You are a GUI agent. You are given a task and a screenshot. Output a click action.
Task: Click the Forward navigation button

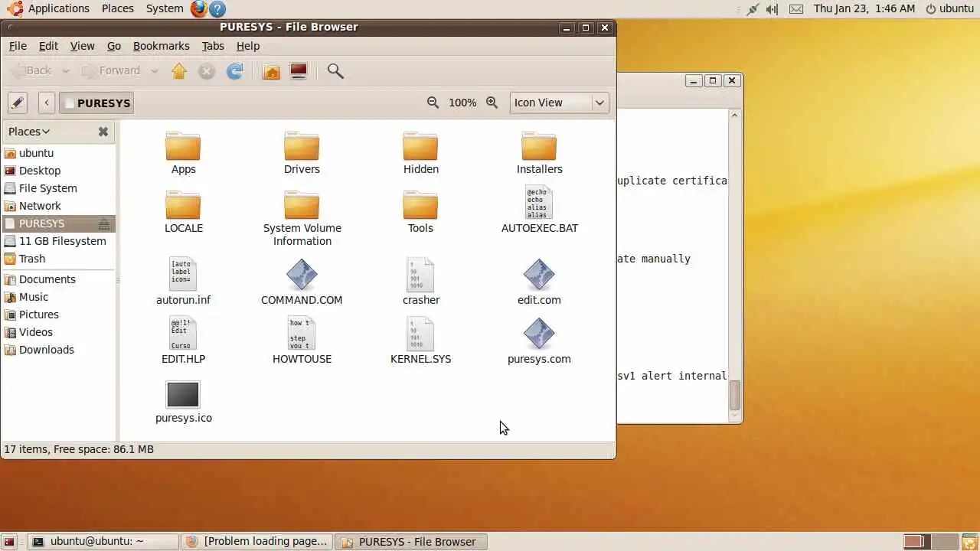111,71
